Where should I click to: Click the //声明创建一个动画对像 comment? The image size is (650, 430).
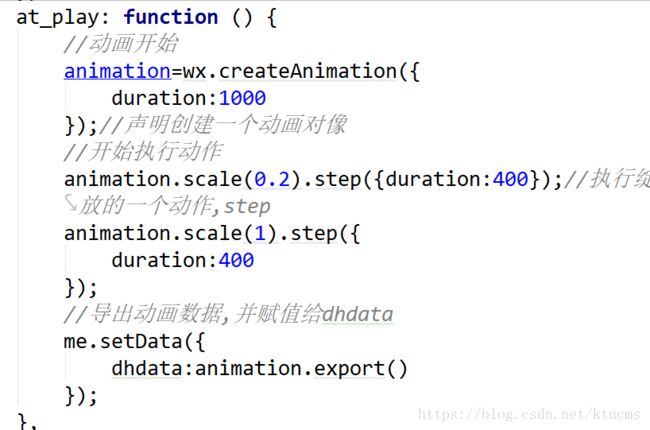pyautogui.click(x=244, y=125)
